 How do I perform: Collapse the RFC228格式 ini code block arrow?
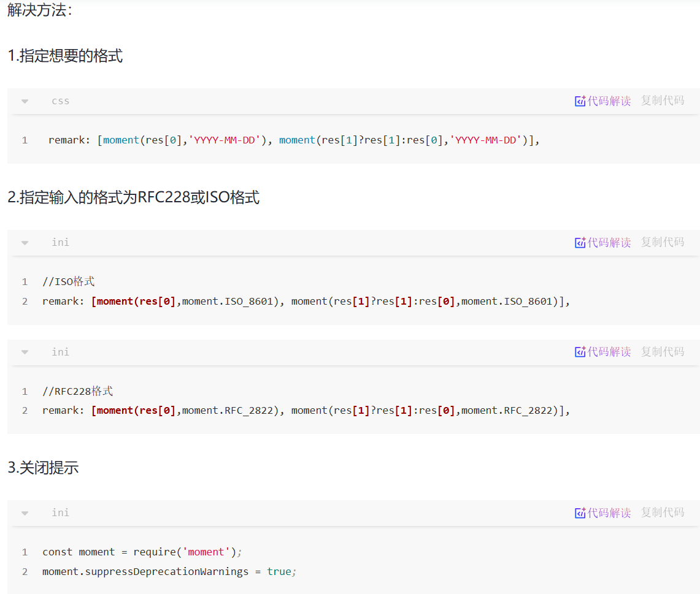25,352
